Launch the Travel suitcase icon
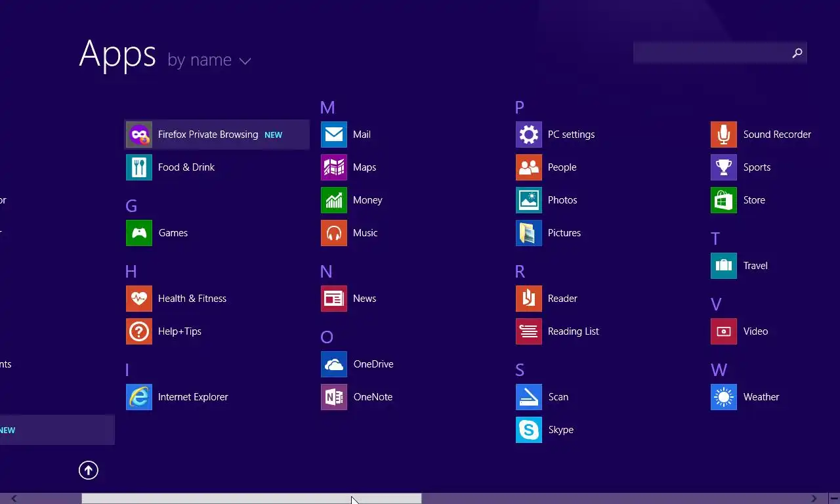 point(724,266)
